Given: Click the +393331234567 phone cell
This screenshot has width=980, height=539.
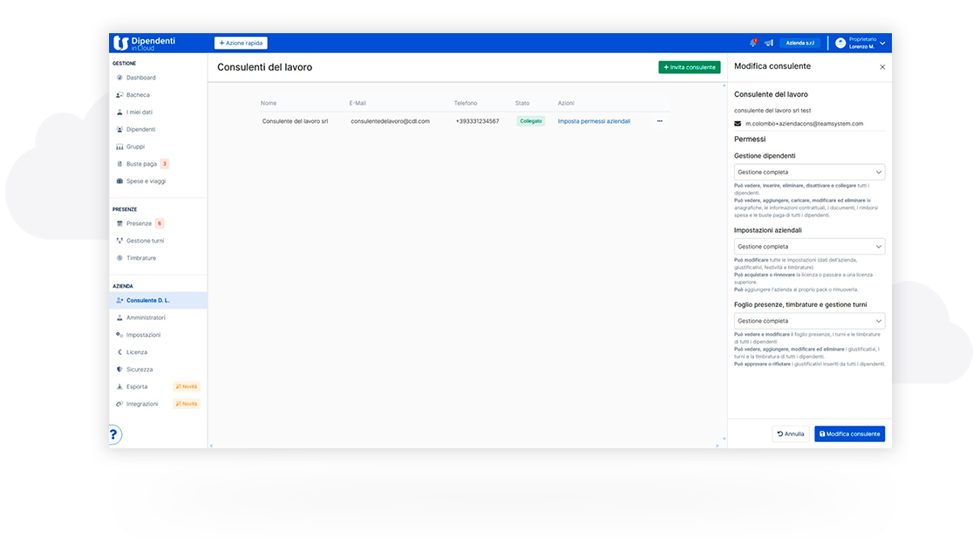Looking at the screenshot, I should 478,121.
